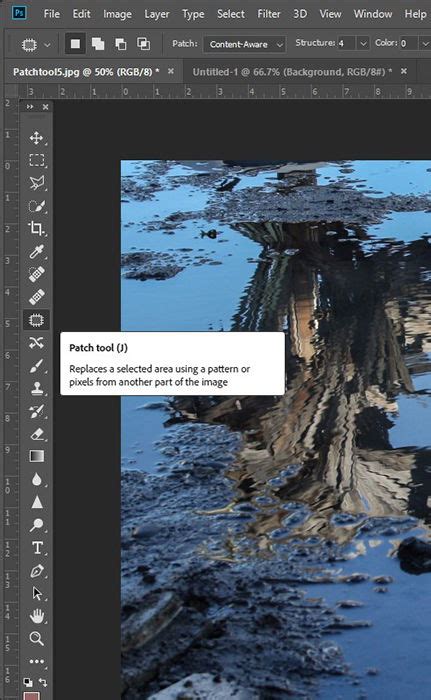The height and width of the screenshot is (700, 431).
Task: Open the File menu
Action: 52,14
